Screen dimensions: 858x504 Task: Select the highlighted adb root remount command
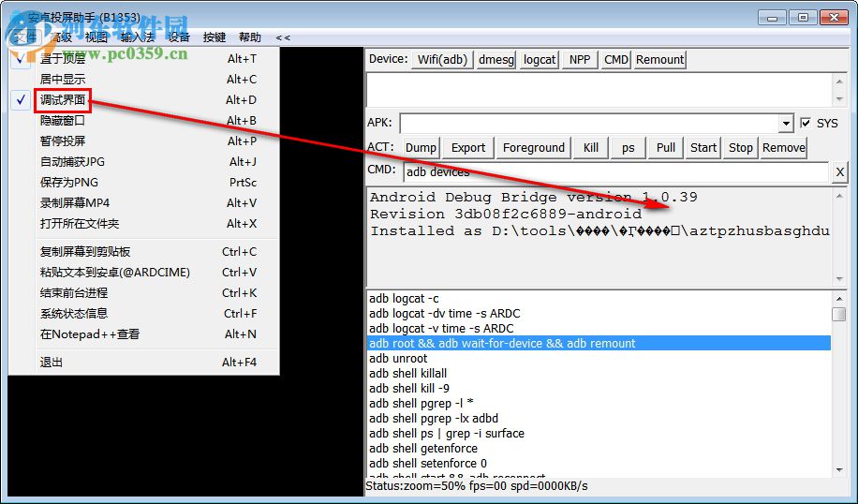(599, 343)
